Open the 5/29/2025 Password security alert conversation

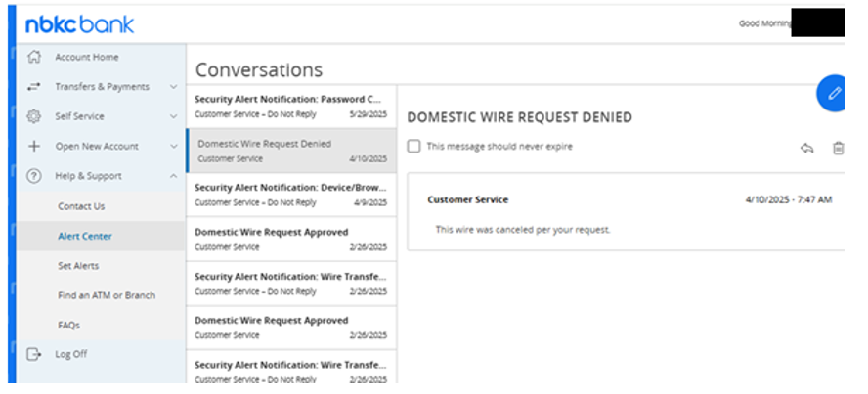point(291,107)
